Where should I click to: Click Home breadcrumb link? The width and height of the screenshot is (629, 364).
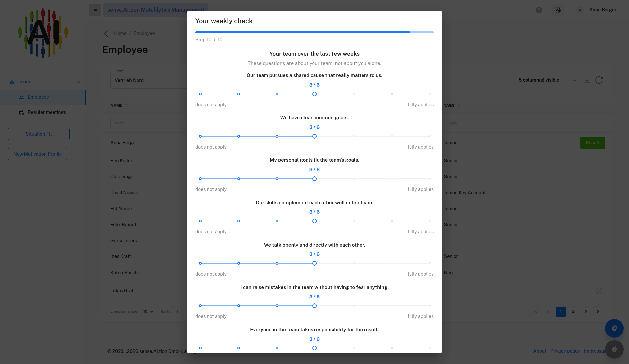[120, 33]
